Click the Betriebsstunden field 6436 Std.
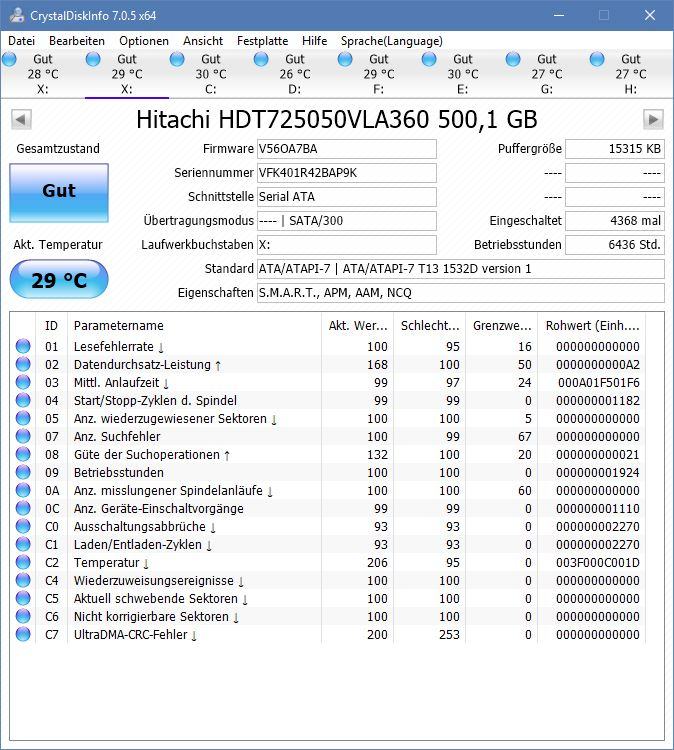 [x=615, y=244]
